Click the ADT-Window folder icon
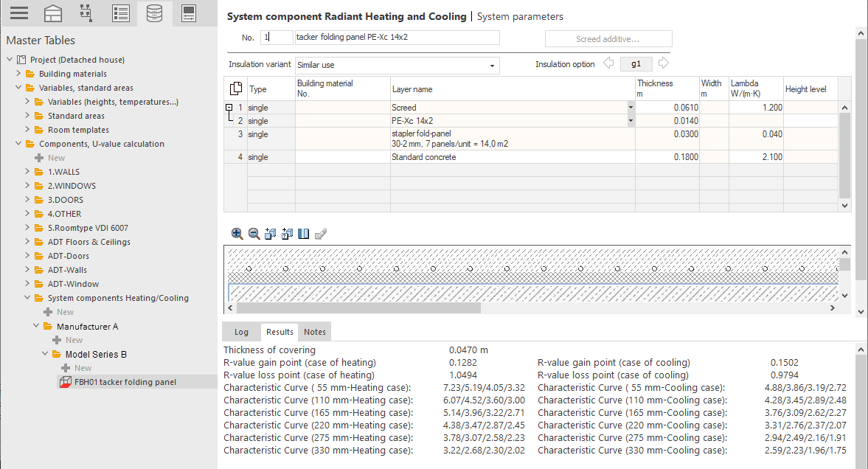This screenshot has height=469, width=868. coord(39,284)
